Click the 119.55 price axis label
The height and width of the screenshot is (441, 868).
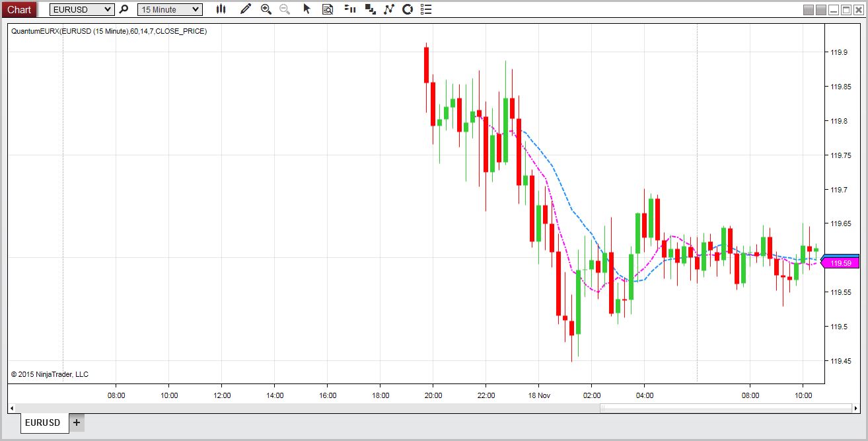(840, 292)
